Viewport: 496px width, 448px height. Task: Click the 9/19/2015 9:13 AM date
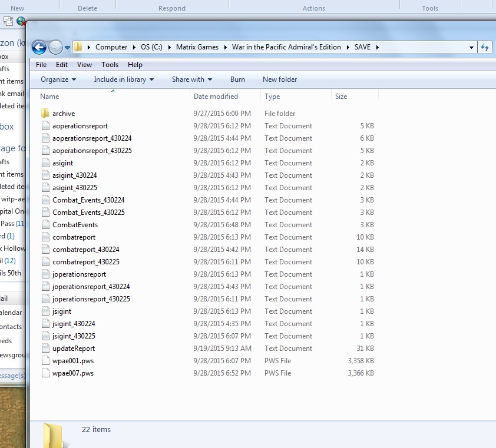pyautogui.click(x=223, y=348)
